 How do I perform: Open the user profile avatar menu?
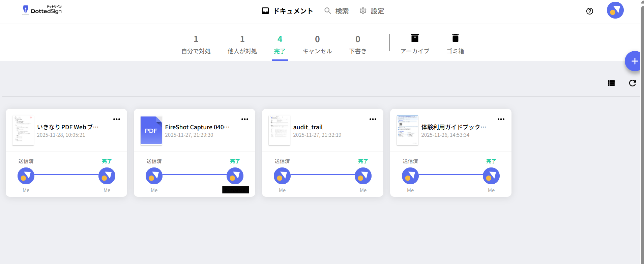pos(615,10)
